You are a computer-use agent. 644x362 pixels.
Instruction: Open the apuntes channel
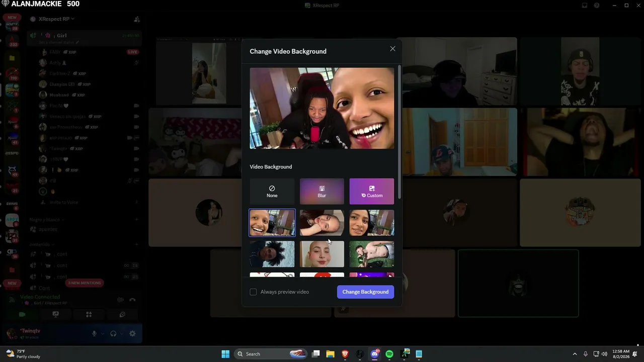[x=86, y=229]
